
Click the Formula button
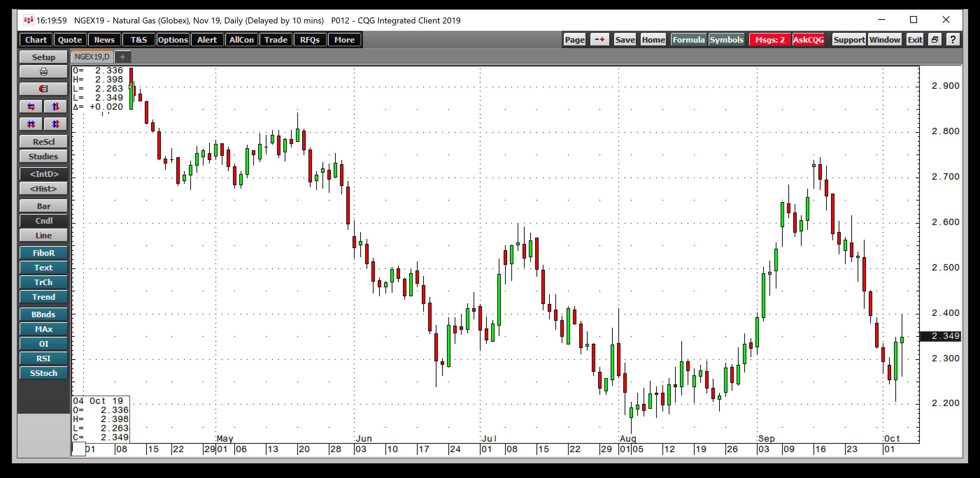tap(689, 39)
